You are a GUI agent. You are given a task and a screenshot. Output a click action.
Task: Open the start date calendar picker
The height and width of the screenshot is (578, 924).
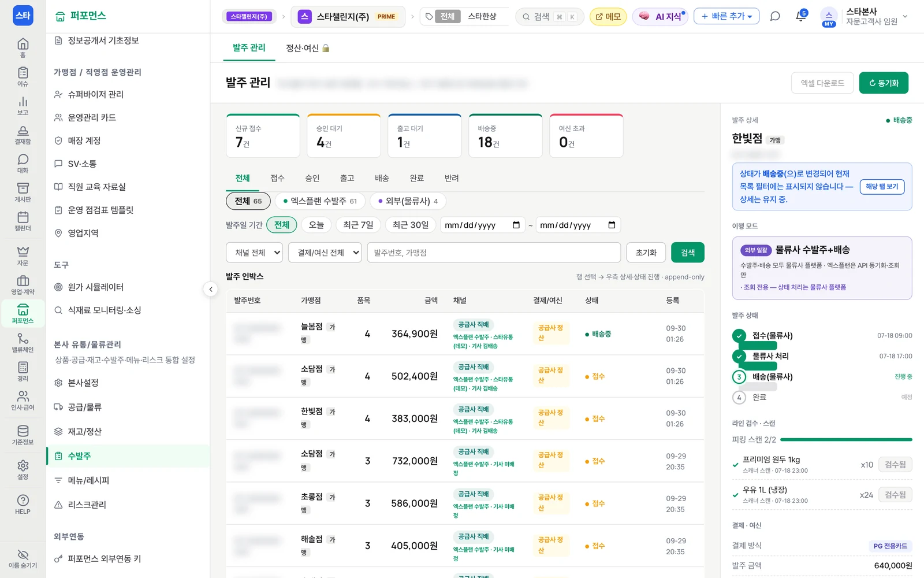pyautogui.click(x=516, y=225)
